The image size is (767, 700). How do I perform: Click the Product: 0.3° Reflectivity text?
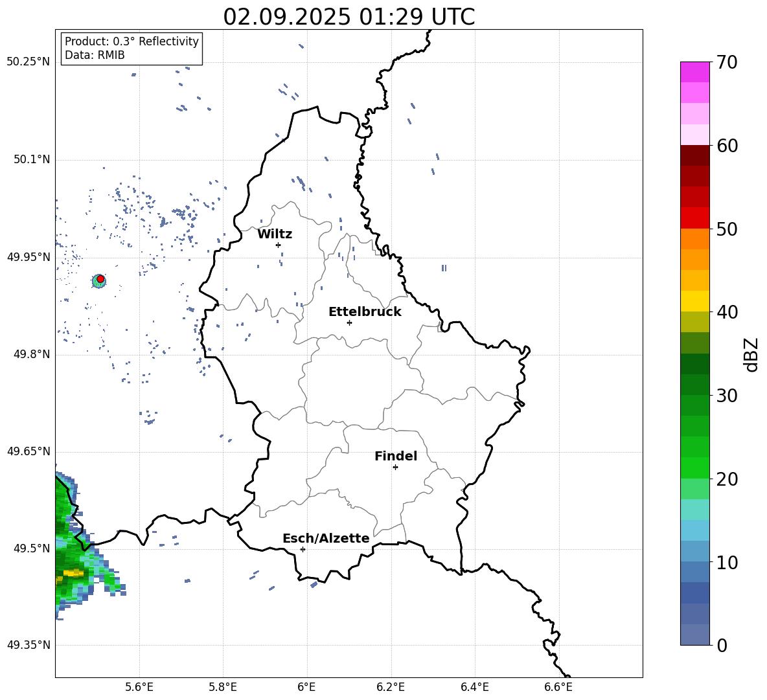tap(132, 41)
